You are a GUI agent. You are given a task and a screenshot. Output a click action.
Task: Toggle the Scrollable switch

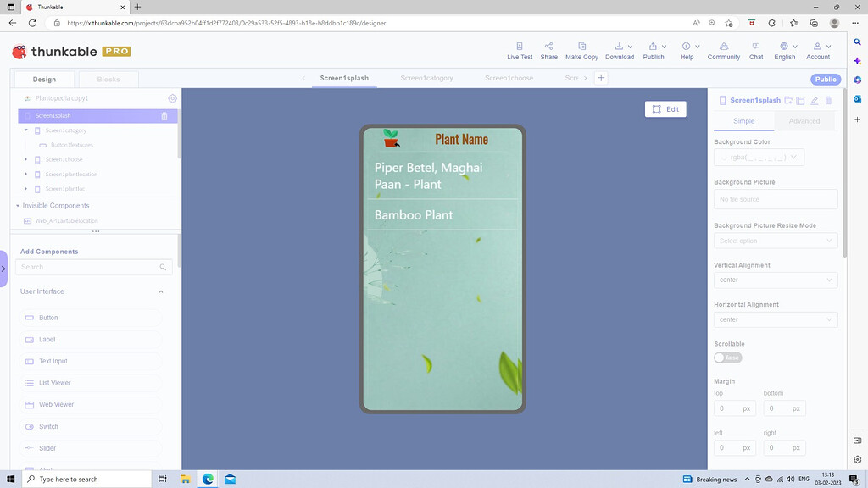[727, 358]
